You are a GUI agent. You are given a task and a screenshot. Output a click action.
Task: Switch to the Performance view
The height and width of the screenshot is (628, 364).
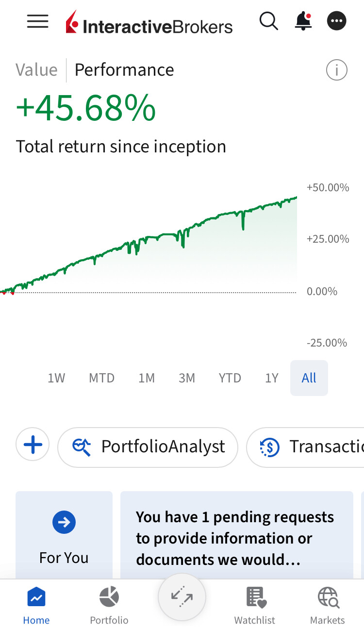[124, 70]
